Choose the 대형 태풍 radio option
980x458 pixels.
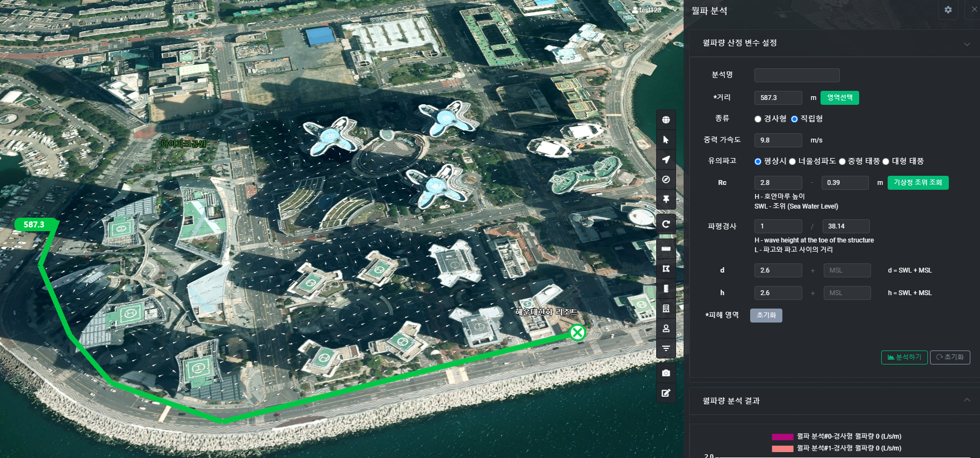pos(885,161)
